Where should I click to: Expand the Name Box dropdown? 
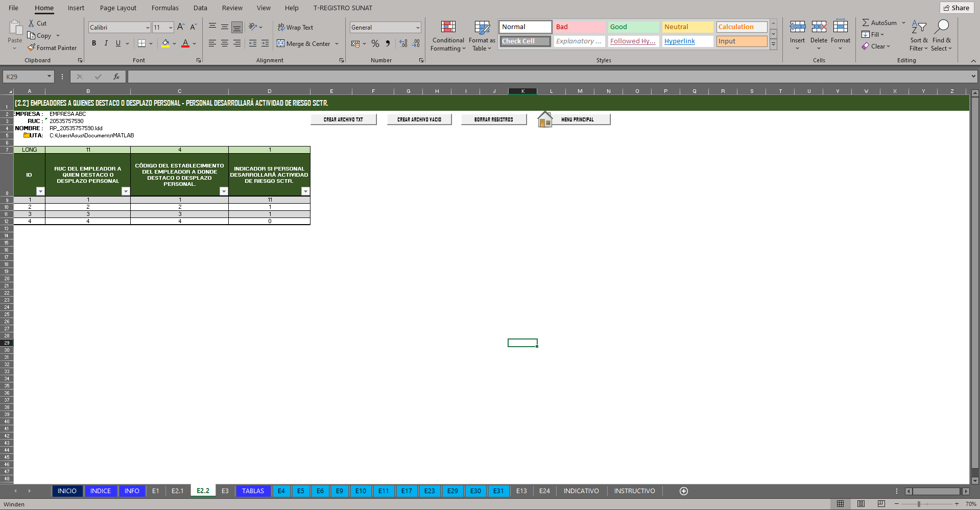pos(49,77)
